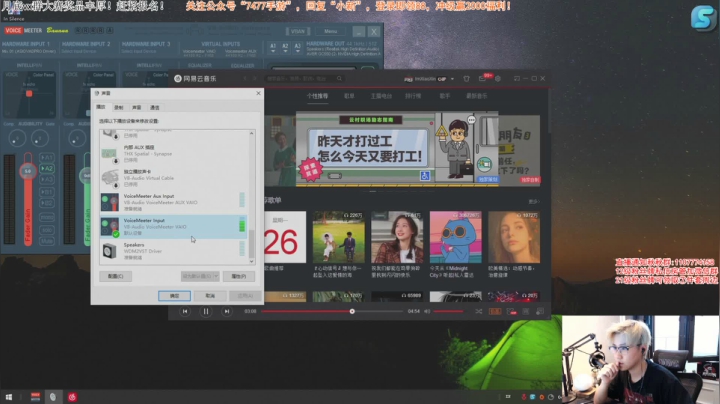This screenshot has height=404, width=720.
Task: Toggle mono on Voicemeeter hardware input 1
Action: point(47,217)
